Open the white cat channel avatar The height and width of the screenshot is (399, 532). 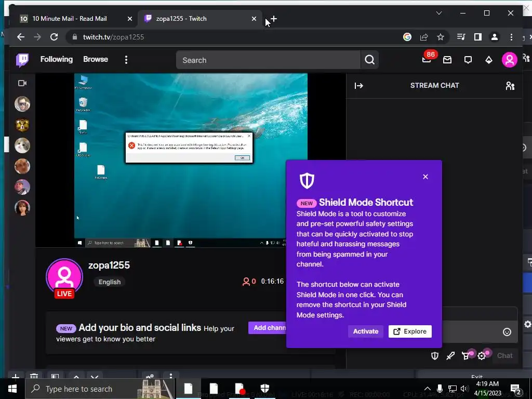pyautogui.click(x=22, y=145)
